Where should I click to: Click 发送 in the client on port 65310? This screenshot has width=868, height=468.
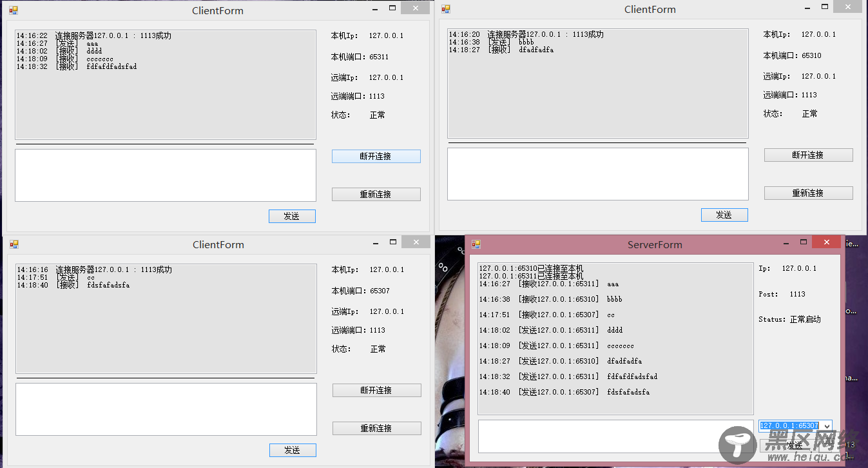(x=724, y=215)
